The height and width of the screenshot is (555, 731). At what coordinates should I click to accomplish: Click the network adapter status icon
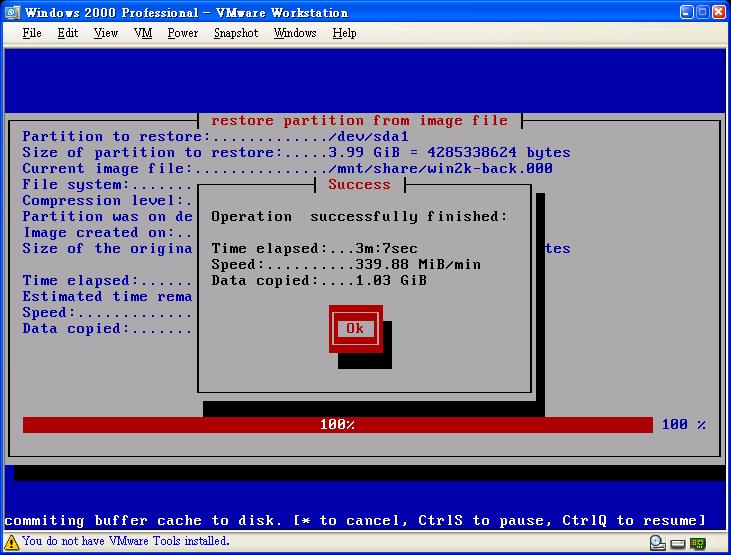(x=698, y=543)
